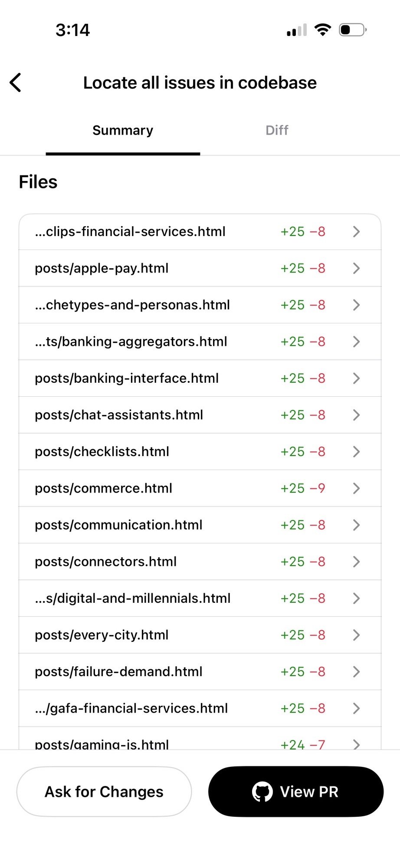400x868 pixels.
Task: Expand chevron for posts/every-city.html
Action: coord(356,635)
